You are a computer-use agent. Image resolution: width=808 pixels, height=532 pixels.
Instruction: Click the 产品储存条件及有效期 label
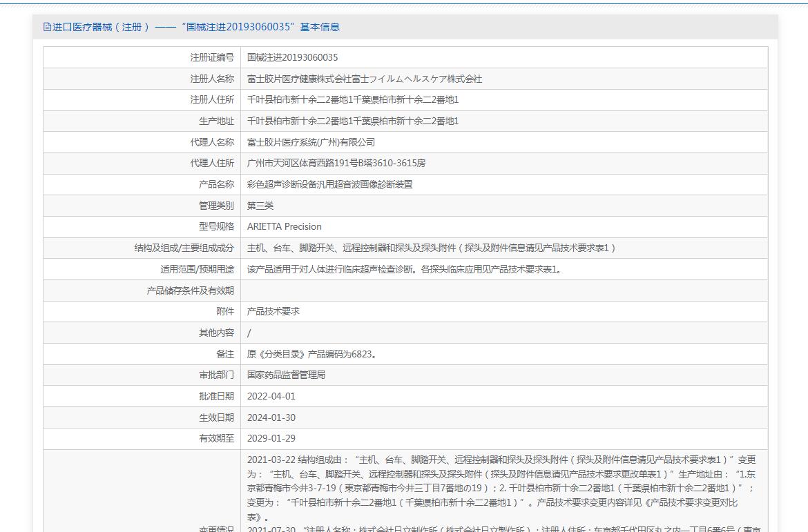pyautogui.click(x=190, y=290)
